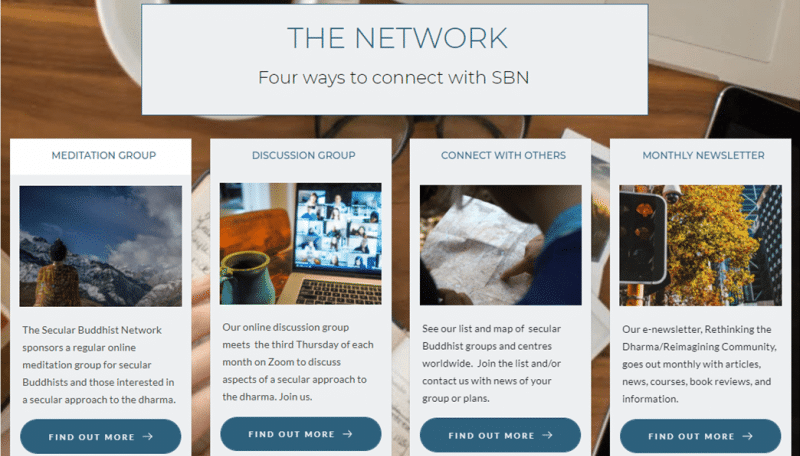Click the Meditation Group description paragraph

point(99,365)
